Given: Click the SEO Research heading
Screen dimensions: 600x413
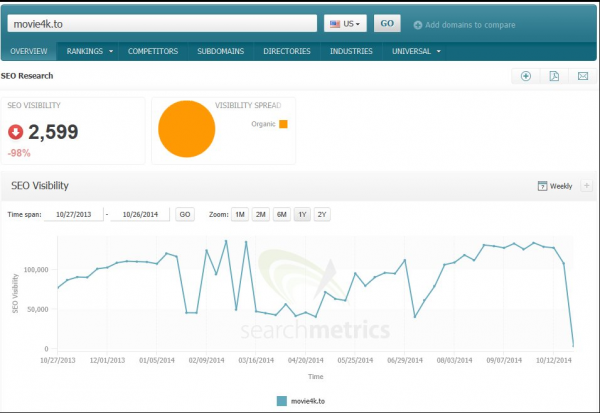Looking at the screenshot, I should [27, 76].
